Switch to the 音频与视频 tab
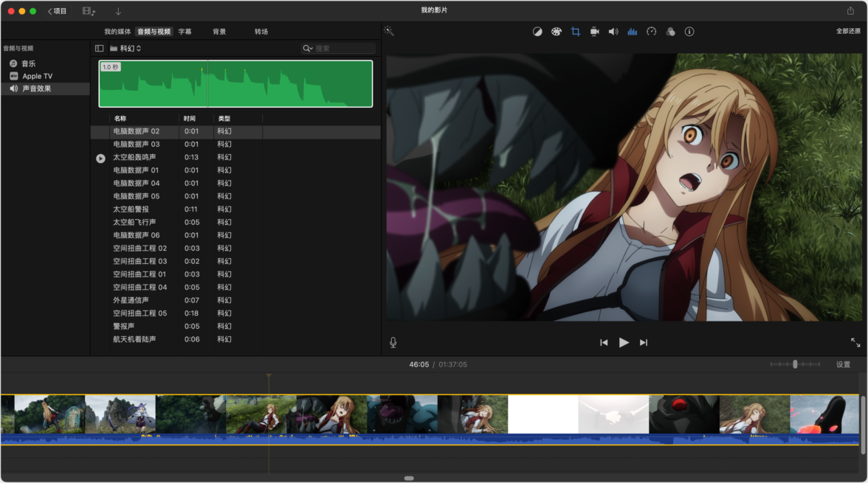 click(154, 32)
